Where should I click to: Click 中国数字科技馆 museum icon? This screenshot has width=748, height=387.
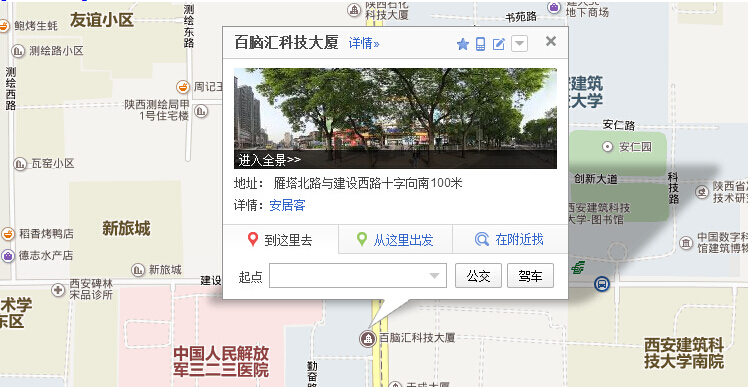coord(686,243)
